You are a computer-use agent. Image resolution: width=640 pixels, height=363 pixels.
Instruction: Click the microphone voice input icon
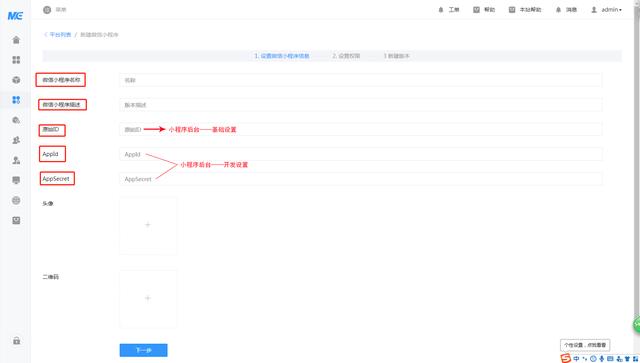pyautogui.click(x=602, y=359)
